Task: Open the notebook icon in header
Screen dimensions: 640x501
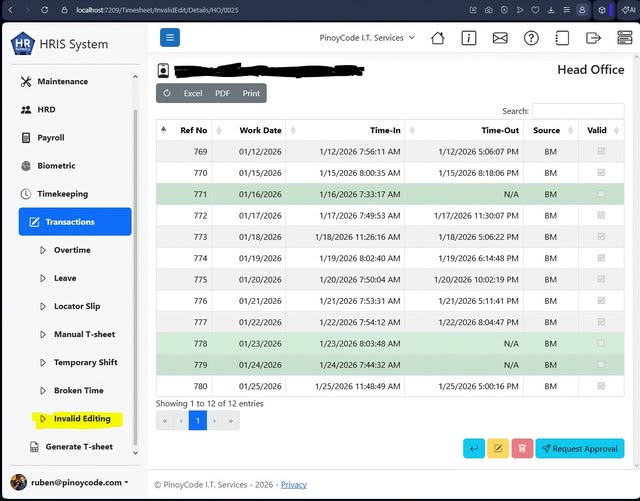Action: tap(562, 38)
